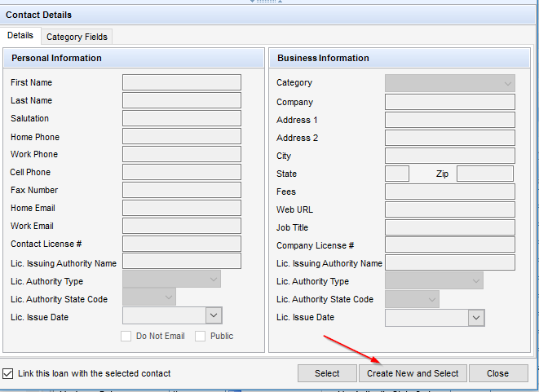This screenshot has height=392, width=539.
Task: Focus the Company input field
Action: (x=450, y=102)
